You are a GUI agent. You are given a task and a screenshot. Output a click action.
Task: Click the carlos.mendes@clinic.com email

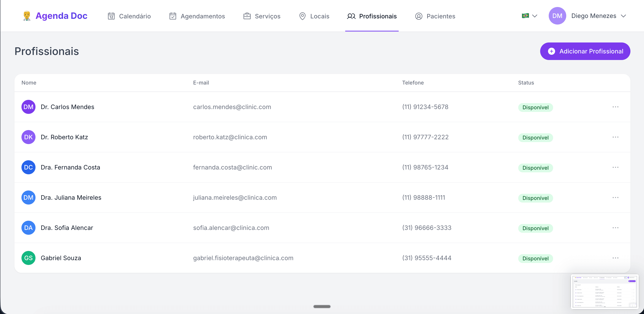tap(232, 107)
